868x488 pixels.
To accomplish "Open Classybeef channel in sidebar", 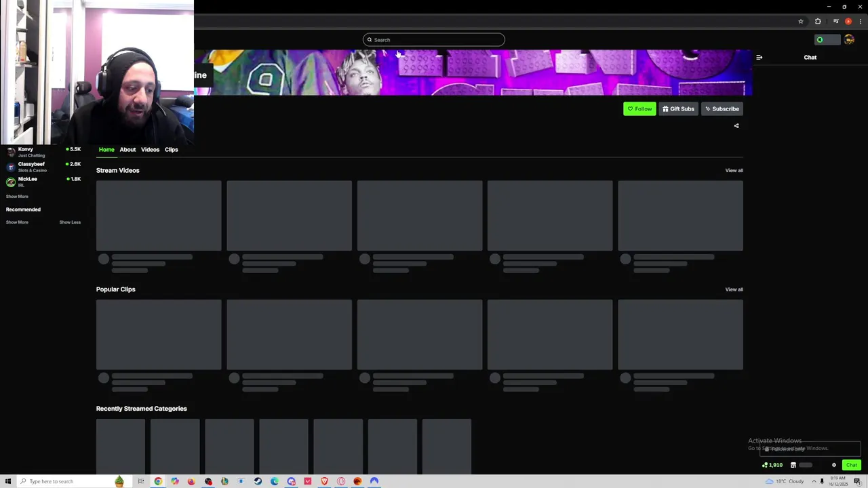I will [42, 167].
